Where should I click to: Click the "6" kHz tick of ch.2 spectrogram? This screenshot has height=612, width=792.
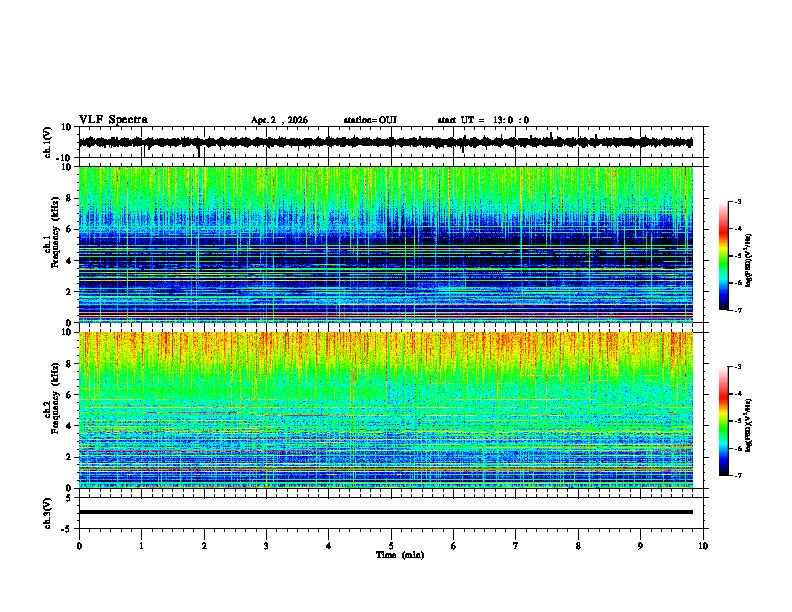(x=69, y=394)
